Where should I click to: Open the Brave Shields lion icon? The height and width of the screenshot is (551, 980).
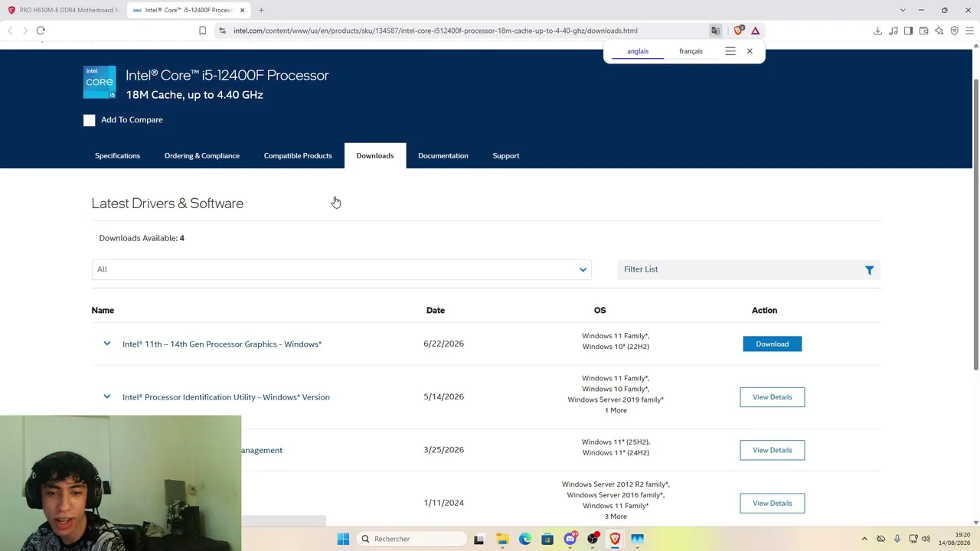738,31
